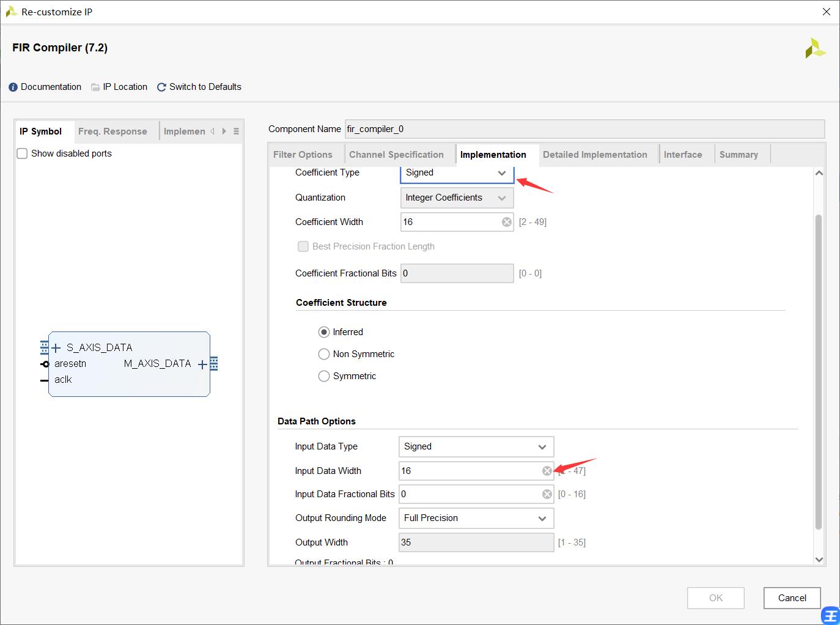The image size is (840, 625).
Task: Open the Quantization dropdown
Action: tap(457, 198)
